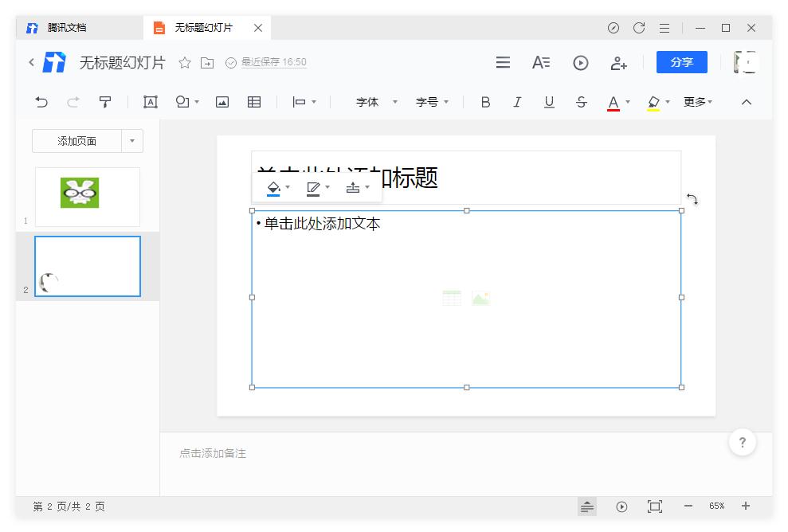Close the 无标题幻灯片 tab
788x532 pixels.
tap(258, 28)
